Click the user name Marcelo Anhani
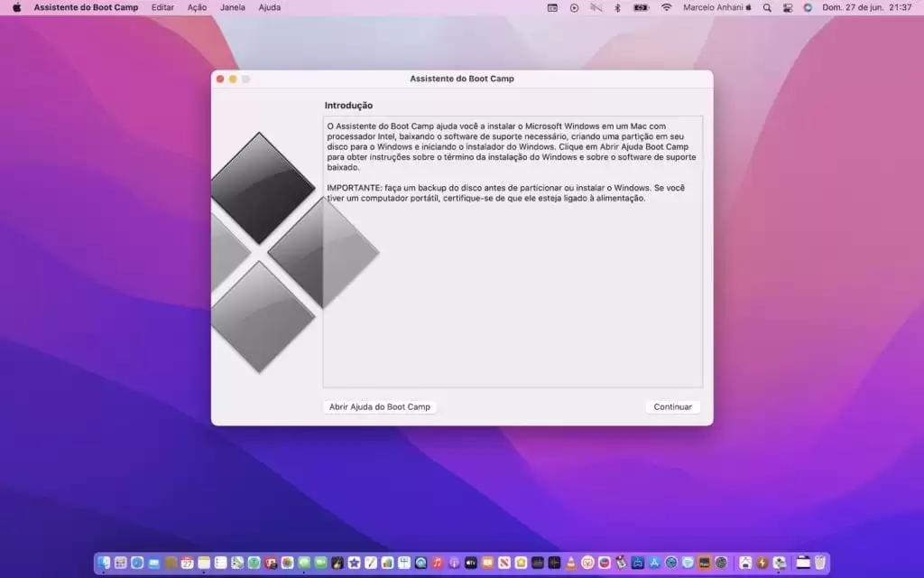924x578 pixels. 717,7
